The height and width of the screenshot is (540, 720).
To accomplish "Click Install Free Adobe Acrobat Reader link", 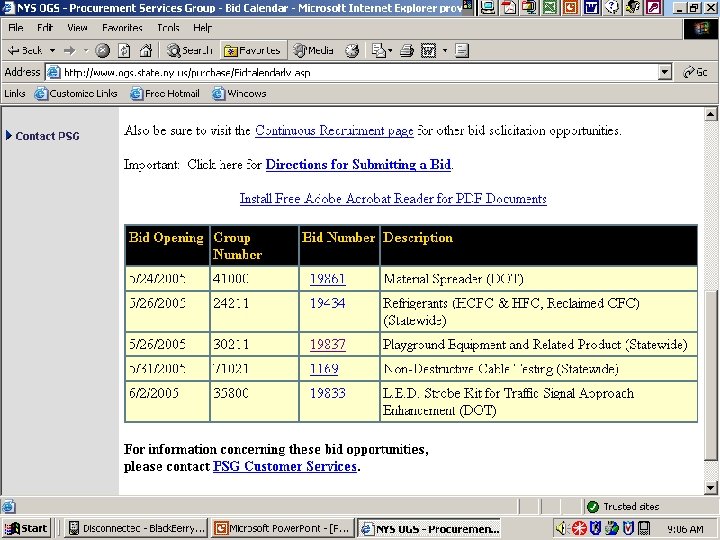I will 393,198.
